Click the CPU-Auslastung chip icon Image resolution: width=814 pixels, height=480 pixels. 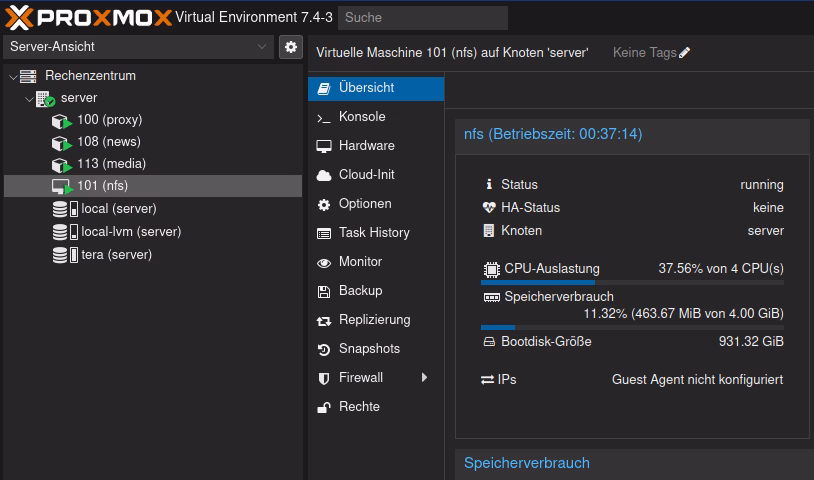492,269
